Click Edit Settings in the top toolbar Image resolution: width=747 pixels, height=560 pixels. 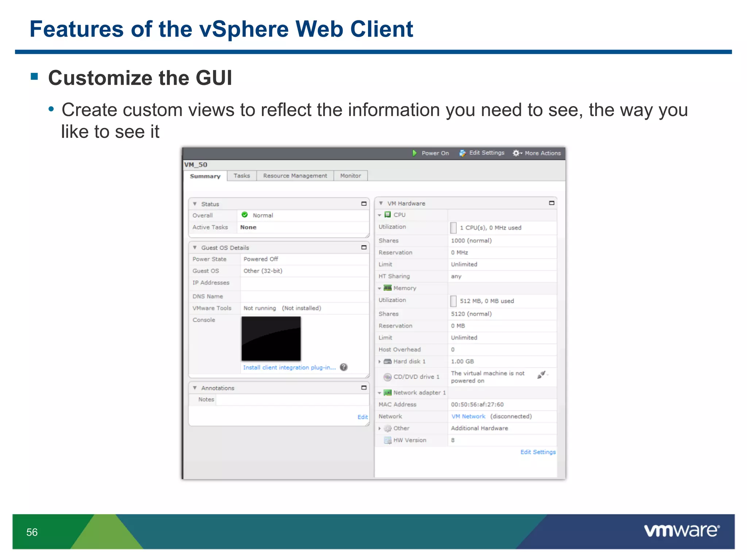coord(487,153)
